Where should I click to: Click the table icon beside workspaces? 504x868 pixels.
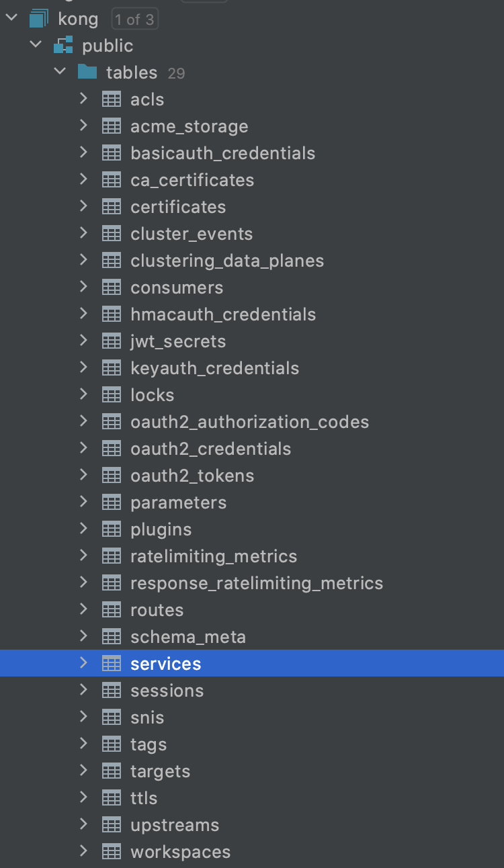click(112, 852)
